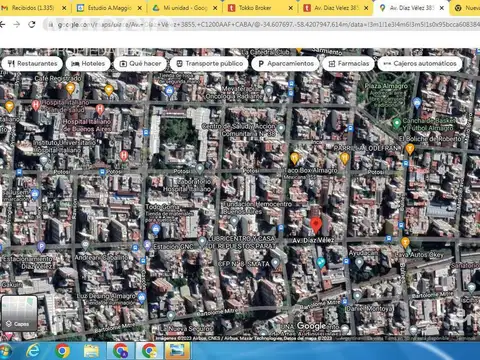Click the La Nueva Seguros pin

click(x=171, y=315)
